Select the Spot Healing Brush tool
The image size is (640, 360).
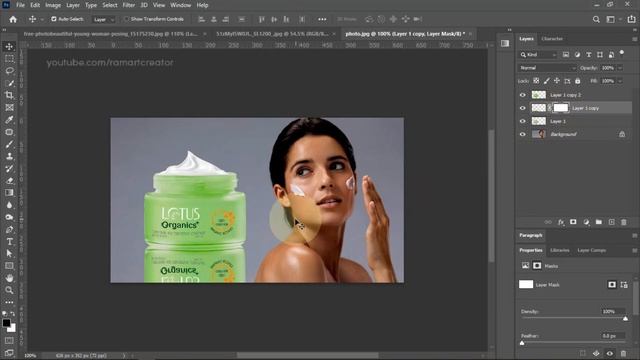pyautogui.click(x=9, y=132)
